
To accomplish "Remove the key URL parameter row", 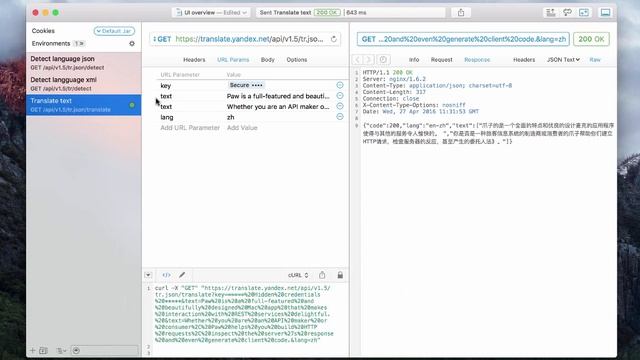I will (x=340, y=85).
